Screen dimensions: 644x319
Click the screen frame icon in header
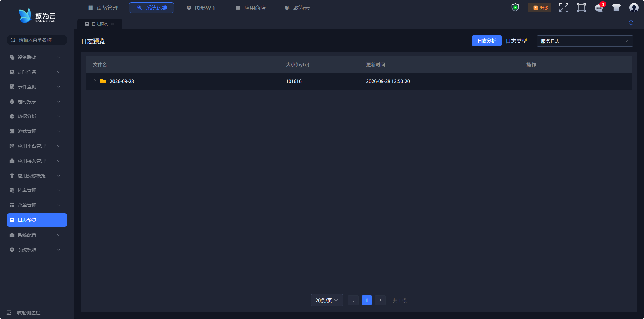point(581,8)
